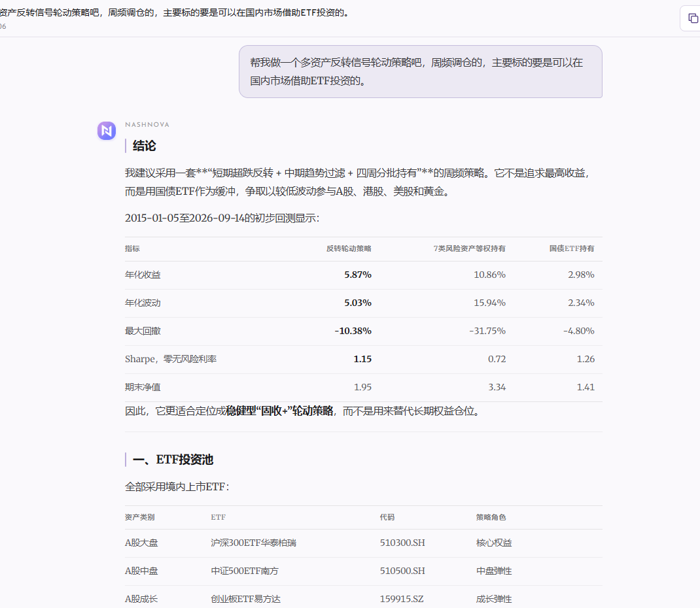Click the 7类风险资产等权持有 column header
Viewport: 700px width, 608px height.
click(x=469, y=248)
